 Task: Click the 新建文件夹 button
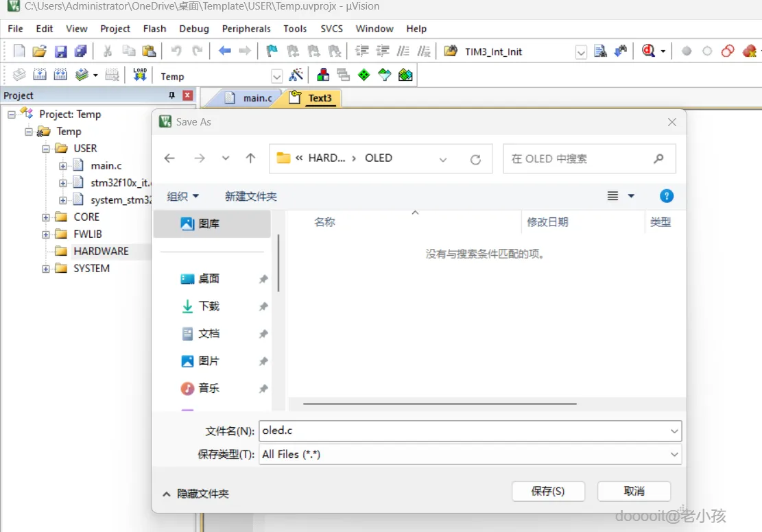[251, 196]
